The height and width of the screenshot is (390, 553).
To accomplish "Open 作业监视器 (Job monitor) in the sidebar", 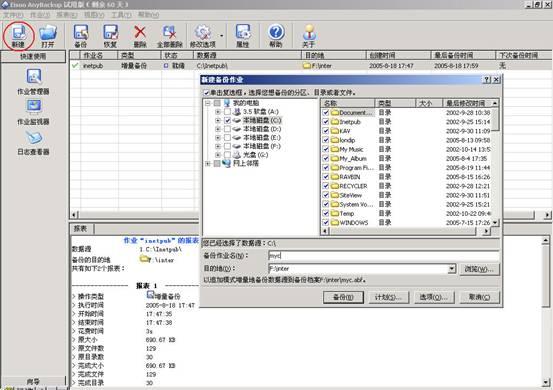I will [x=34, y=112].
